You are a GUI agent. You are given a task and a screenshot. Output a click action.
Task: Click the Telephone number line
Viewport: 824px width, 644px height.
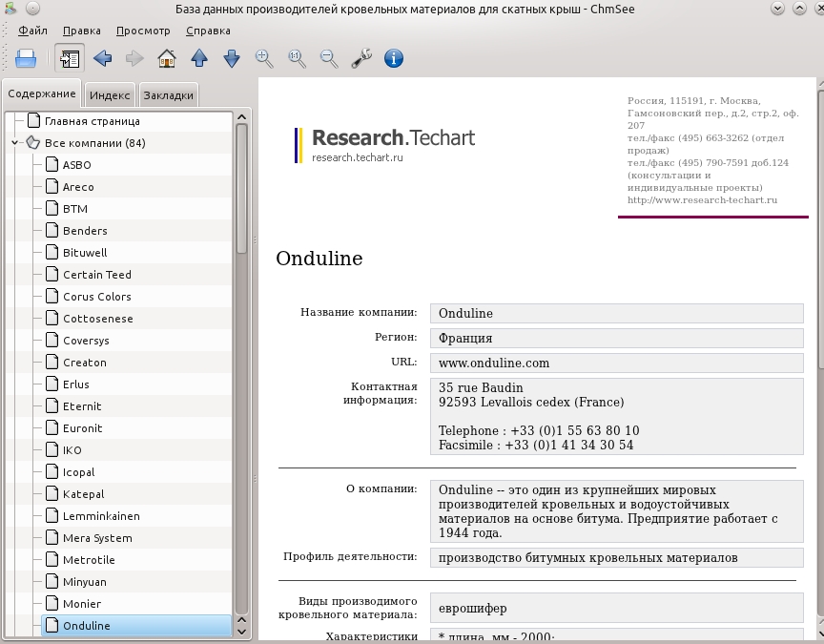click(x=539, y=430)
